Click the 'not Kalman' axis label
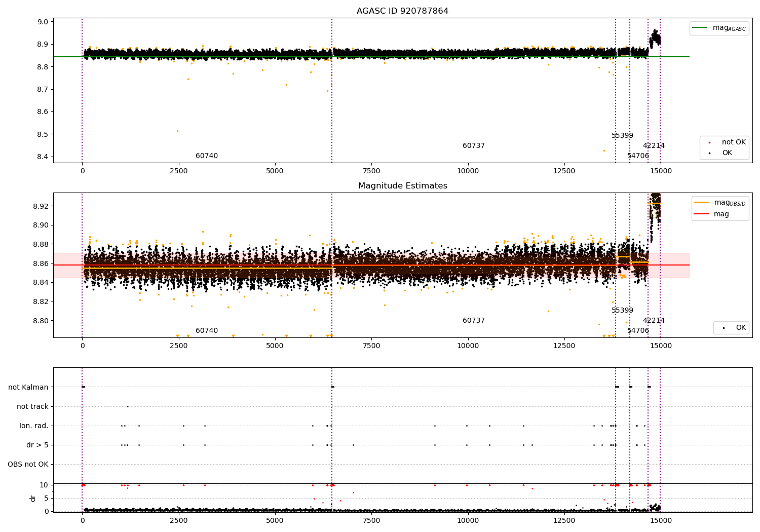Screen dimensions: 760x532 [28, 387]
